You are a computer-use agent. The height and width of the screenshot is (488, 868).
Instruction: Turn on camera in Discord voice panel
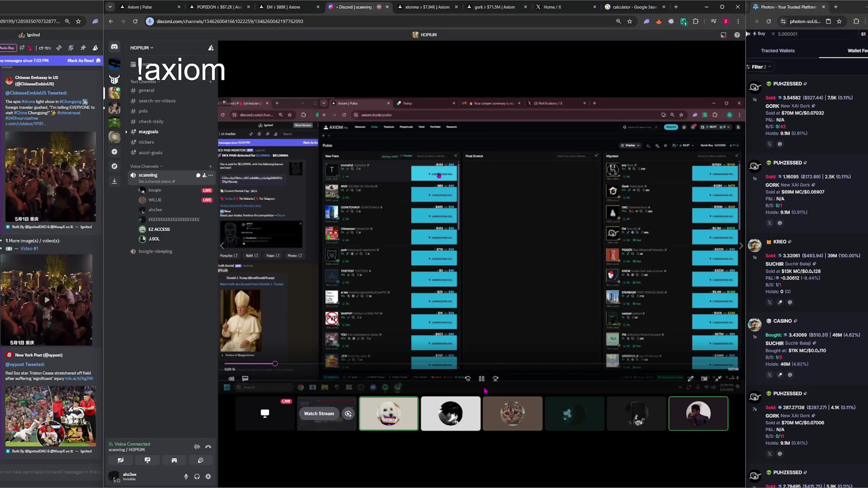coord(120,460)
